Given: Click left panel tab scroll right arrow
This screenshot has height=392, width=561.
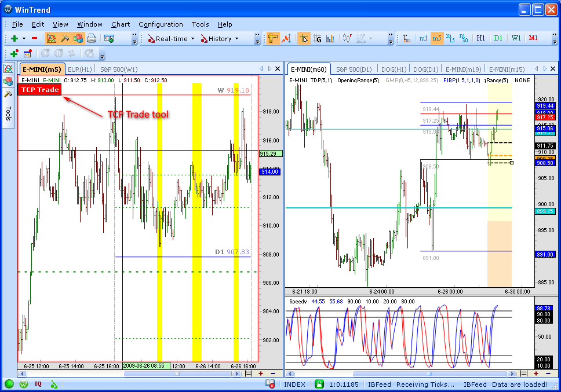Looking at the screenshot, I should [269, 68].
